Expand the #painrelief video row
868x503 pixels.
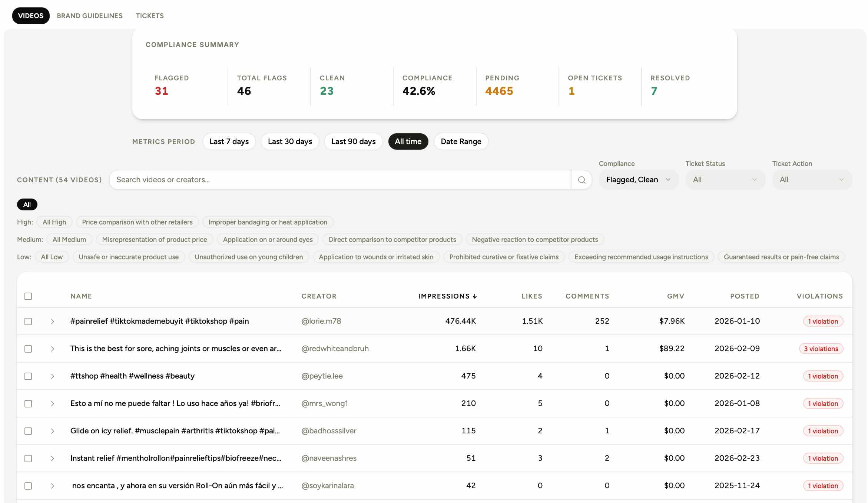click(53, 321)
